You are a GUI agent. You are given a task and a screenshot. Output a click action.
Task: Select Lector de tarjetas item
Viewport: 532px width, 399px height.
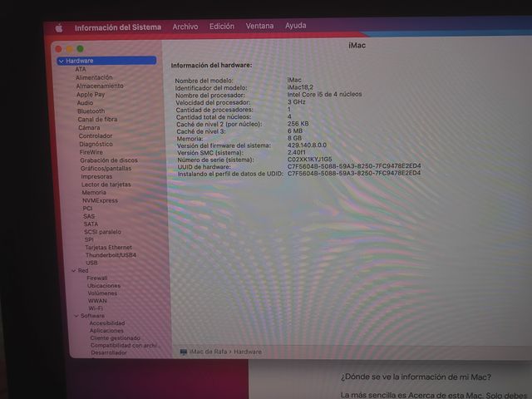point(106,185)
